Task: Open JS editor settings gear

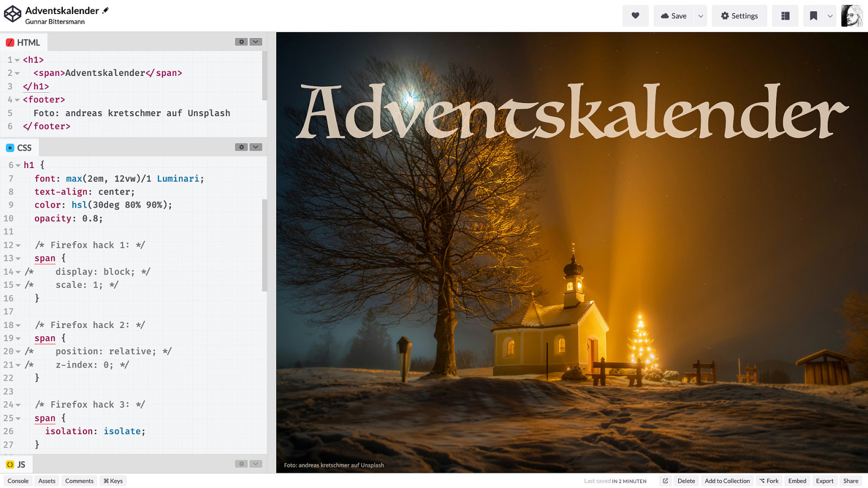Action: (241, 464)
